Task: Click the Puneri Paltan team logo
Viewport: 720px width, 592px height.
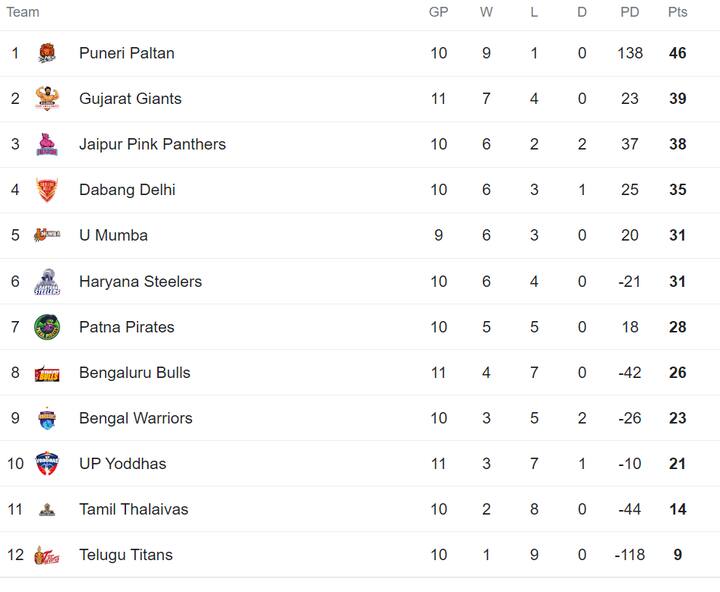Action: point(47,53)
